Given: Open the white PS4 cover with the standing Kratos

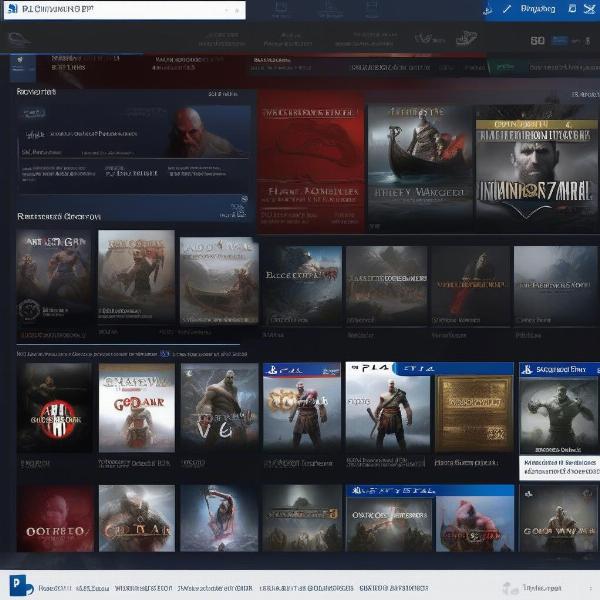Looking at the screenshot, I should click(x=388, y=407).
